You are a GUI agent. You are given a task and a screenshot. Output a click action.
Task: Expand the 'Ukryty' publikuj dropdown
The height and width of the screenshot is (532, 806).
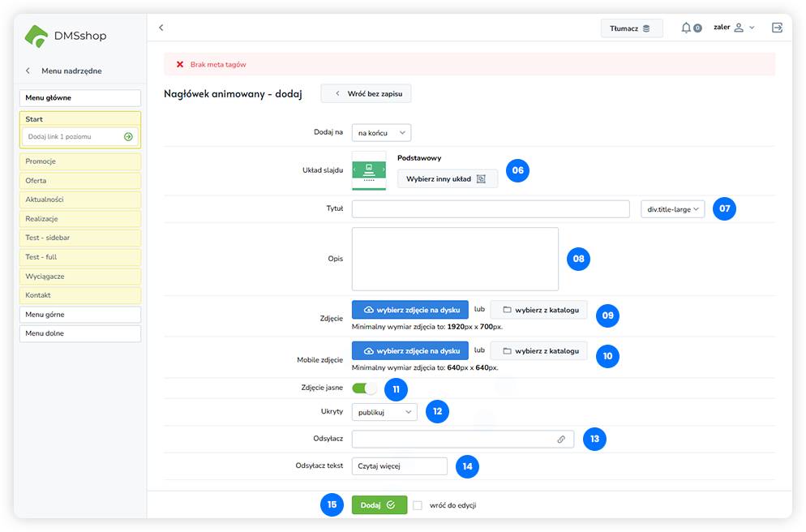click(384, 412)
